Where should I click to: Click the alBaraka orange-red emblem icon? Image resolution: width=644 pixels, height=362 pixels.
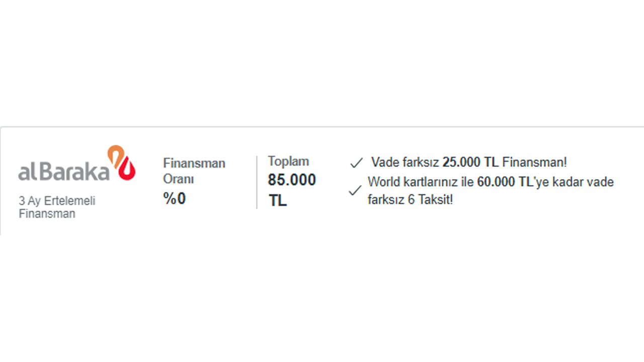122,162
